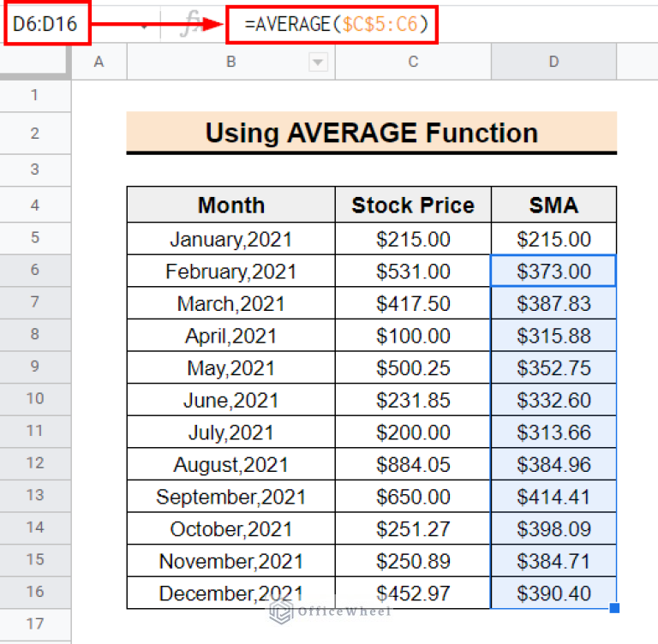This screenshot has width=658, height=644.
Task: Select column B header
Action: click(x=230, y=63)
